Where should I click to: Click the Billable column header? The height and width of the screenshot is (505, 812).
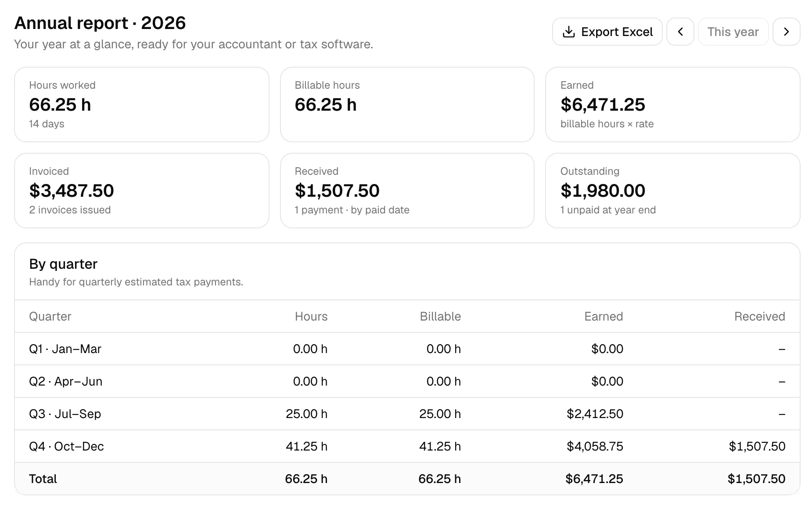tap(440, 316)
